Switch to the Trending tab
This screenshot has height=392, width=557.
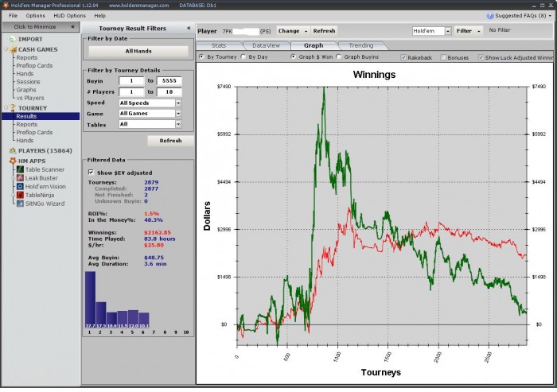coord(361,45)
